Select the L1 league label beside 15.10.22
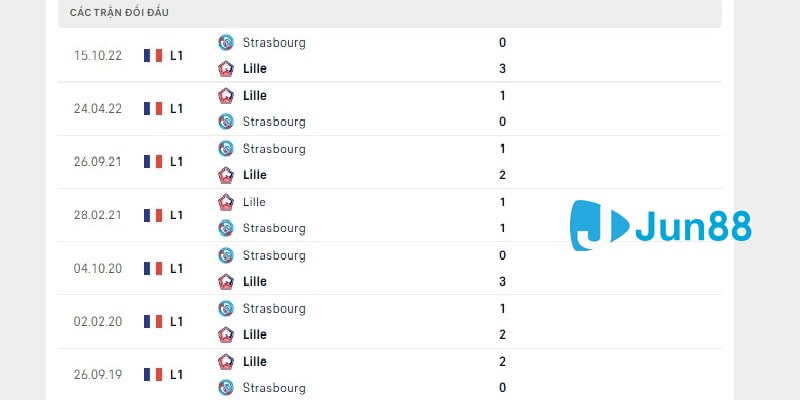Screen dimensions: 800x400 click(x=176, y=56)
